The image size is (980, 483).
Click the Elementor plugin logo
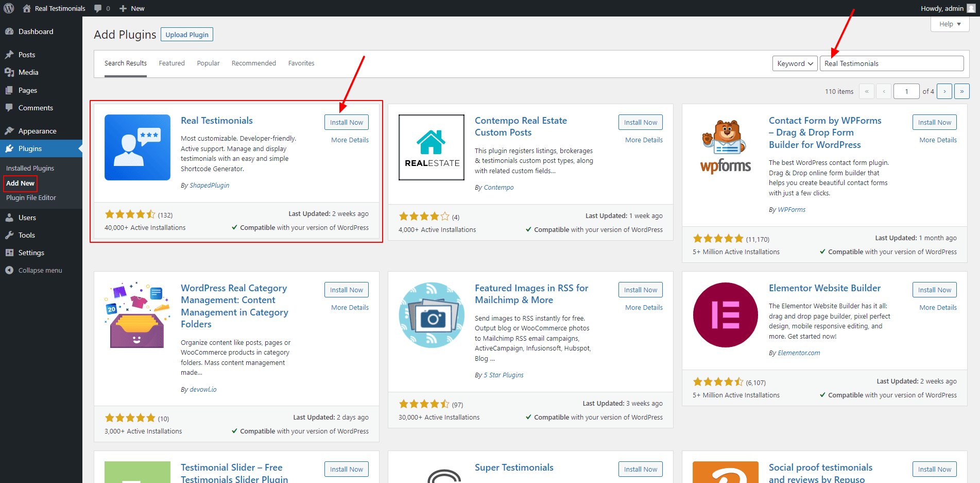point(726,315)
